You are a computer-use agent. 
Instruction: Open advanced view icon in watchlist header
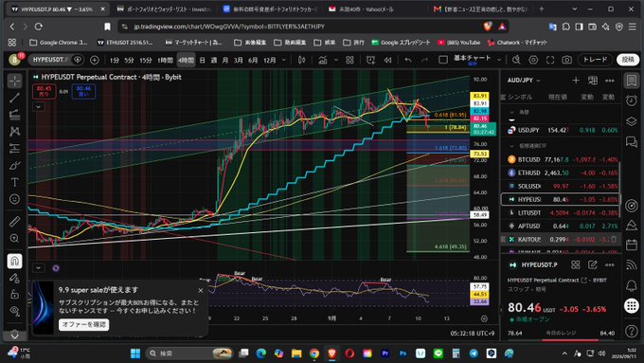593,81
